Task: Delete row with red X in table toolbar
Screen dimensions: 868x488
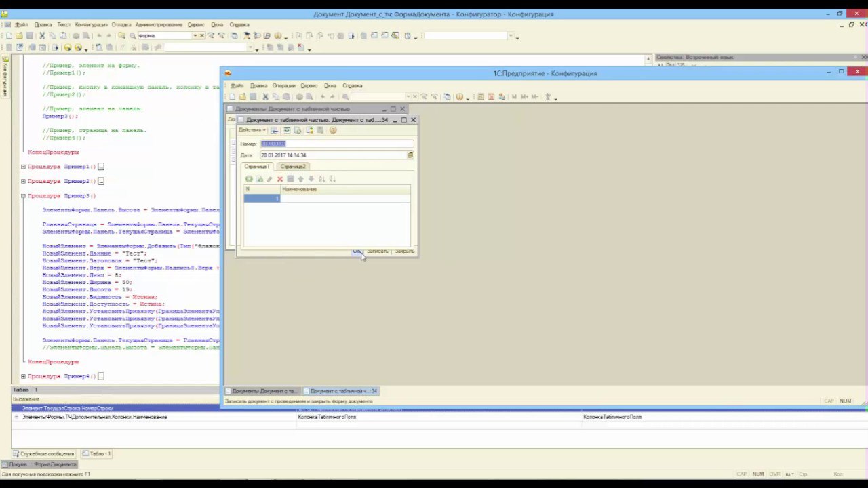Action: point(280,179)
